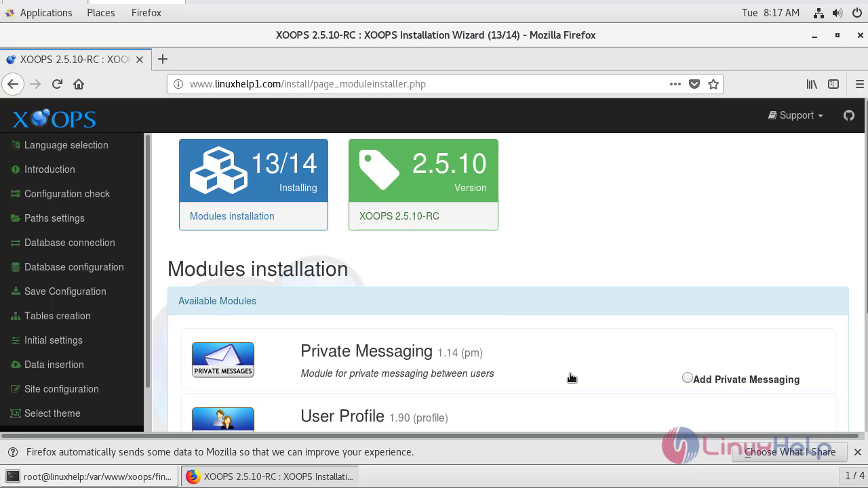This screenshot has height=488, width=868.
Task: Toggle the Firefox sidebar view icon
Action: 833,84
